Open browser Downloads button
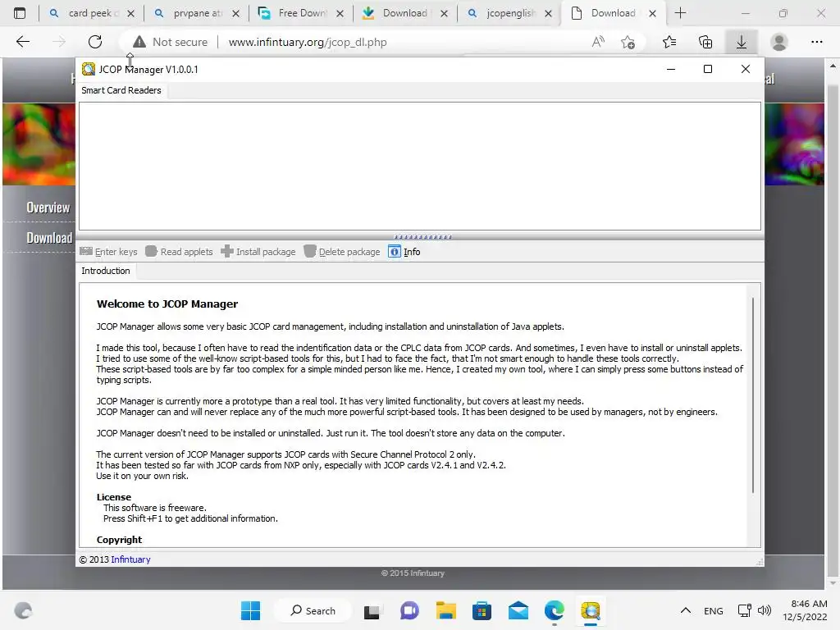This screenshot has height=630, width=840. tap(742, 42)
